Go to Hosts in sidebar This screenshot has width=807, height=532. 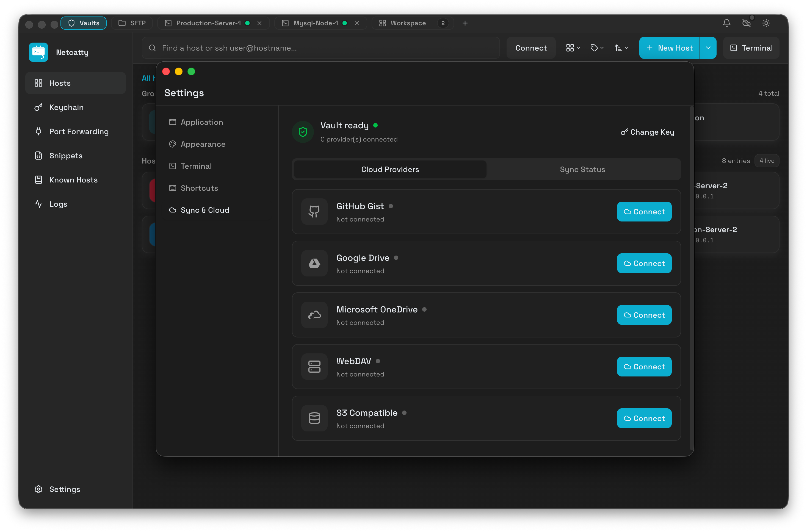(75, 83)
